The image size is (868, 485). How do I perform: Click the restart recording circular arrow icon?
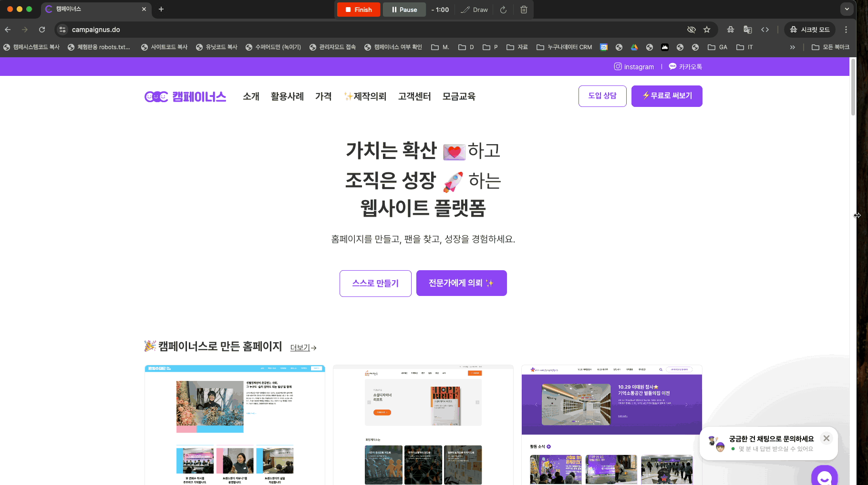click(x=503, y=10)
